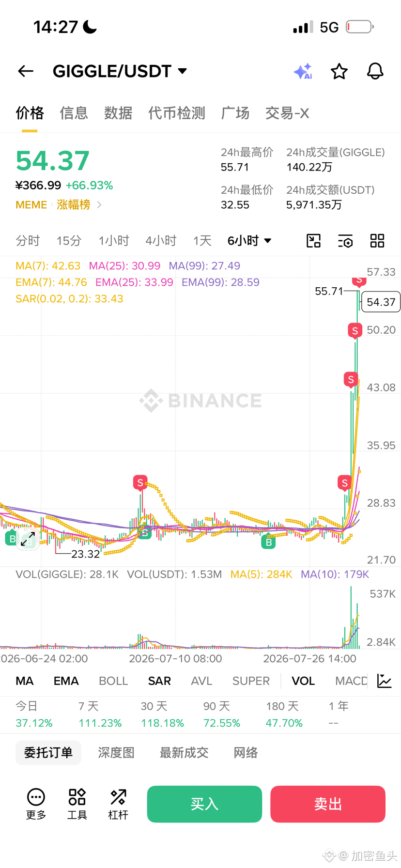
Task: Open the 深度图 depth chart tab
Action: tap(116, 753)
